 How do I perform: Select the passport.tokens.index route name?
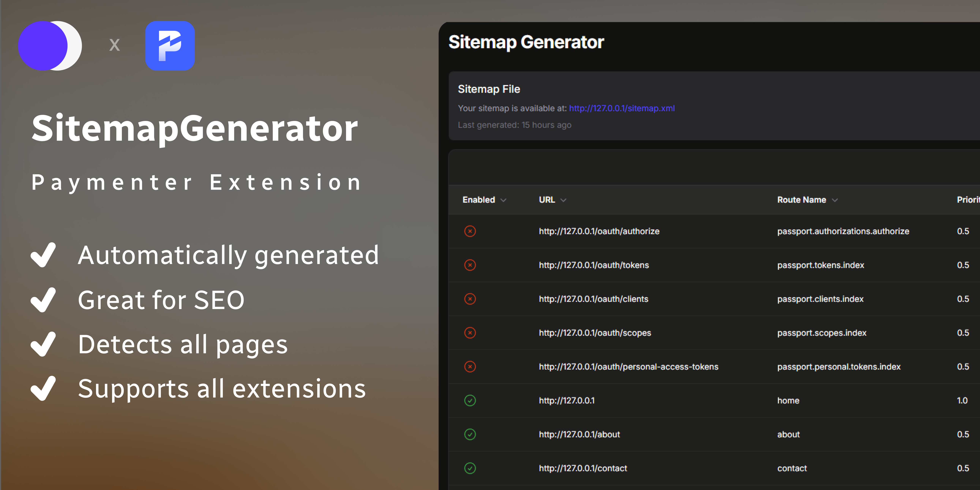click(821, 265)
